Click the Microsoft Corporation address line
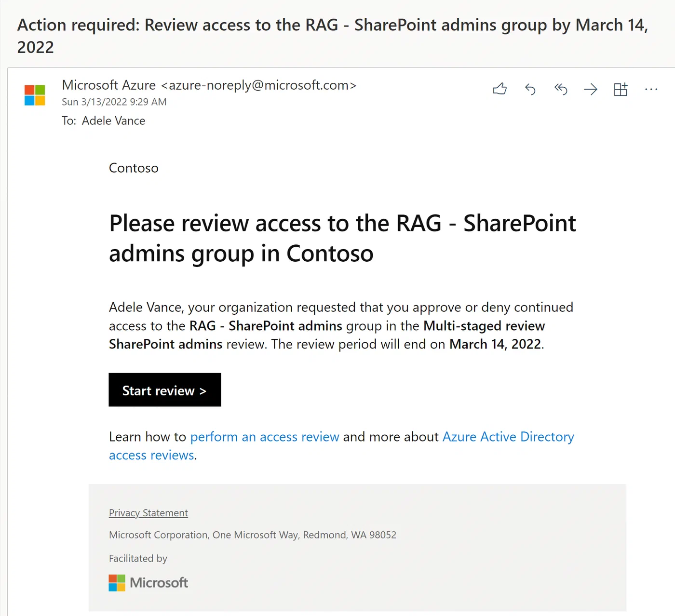 coord(253,535)
